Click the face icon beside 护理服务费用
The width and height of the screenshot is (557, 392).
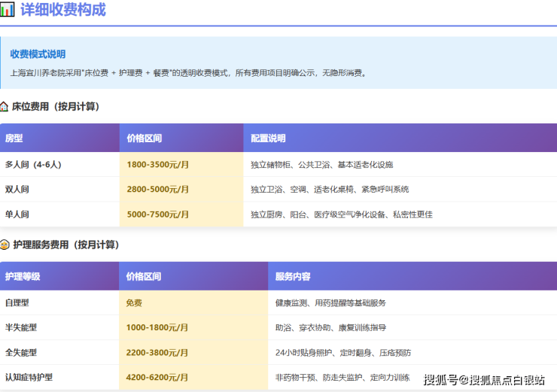5,245
